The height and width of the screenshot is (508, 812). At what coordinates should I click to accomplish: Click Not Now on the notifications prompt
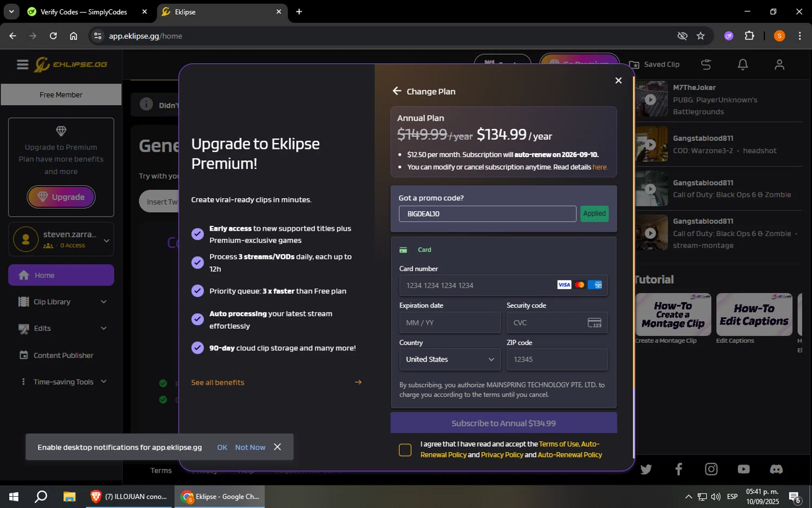pos(250,447)
